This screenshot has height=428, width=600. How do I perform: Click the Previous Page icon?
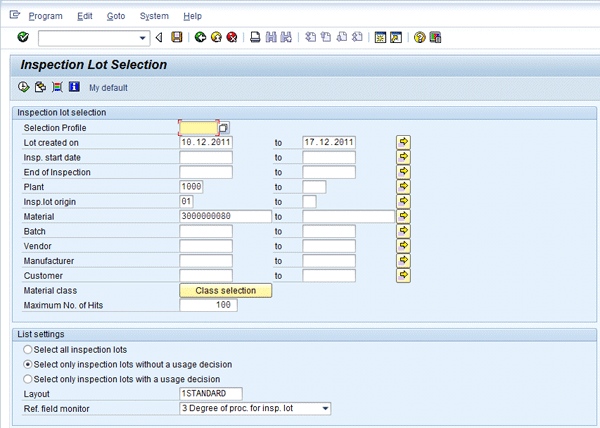pyautogui.click(x=326, y=37)
